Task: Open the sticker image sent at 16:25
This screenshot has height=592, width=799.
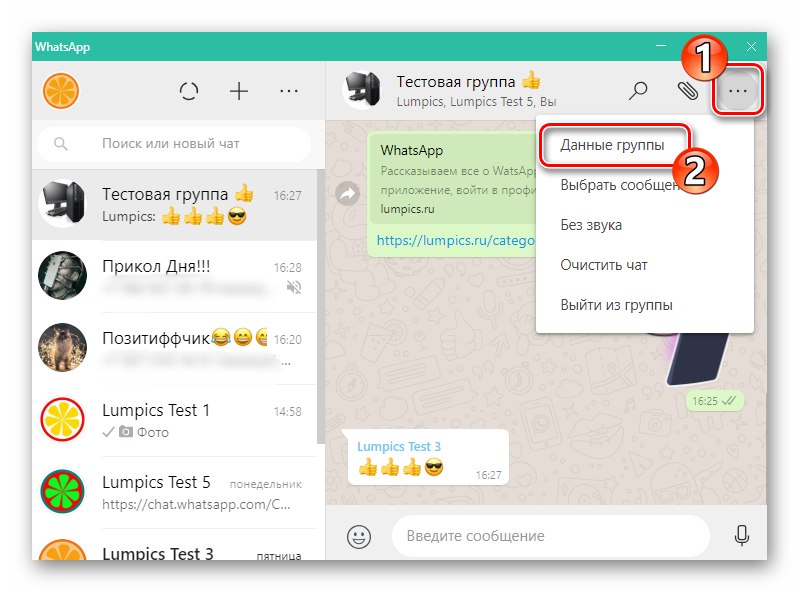Action: [x=698, y=359]
